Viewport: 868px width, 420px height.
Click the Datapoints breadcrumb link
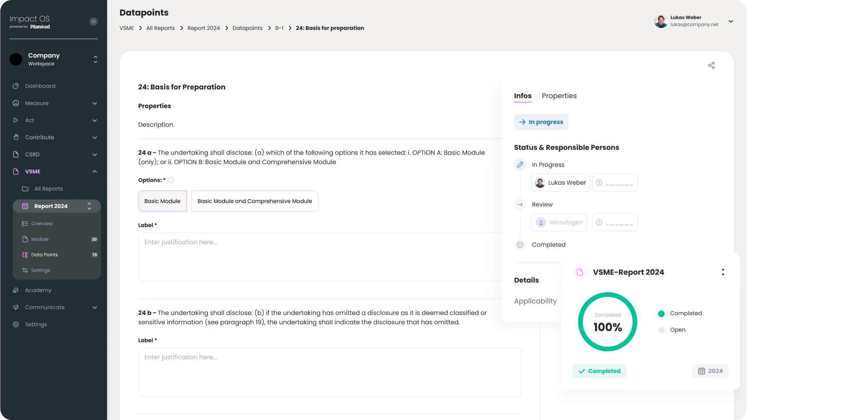click(x=247, y=28)
